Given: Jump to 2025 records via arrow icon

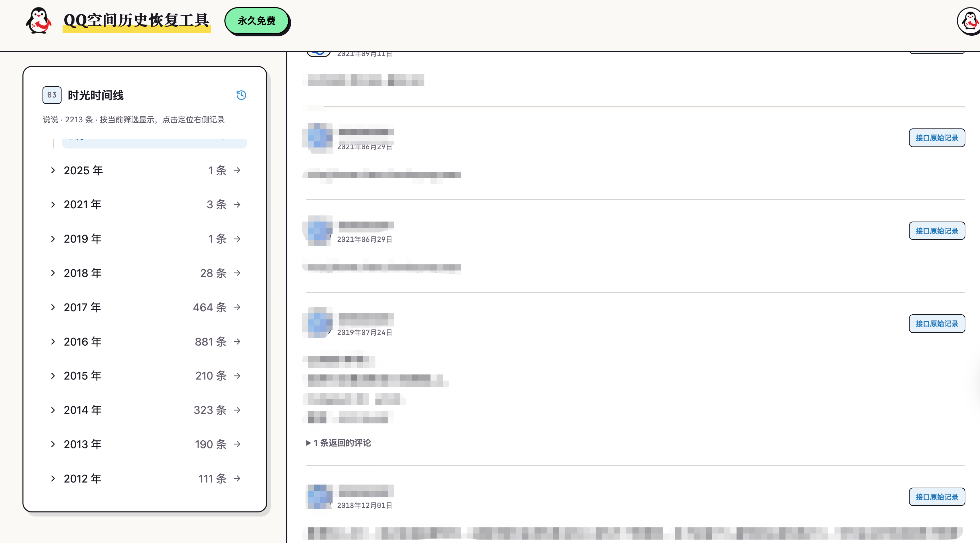Looking at the screenshot, I should [237, 170].
